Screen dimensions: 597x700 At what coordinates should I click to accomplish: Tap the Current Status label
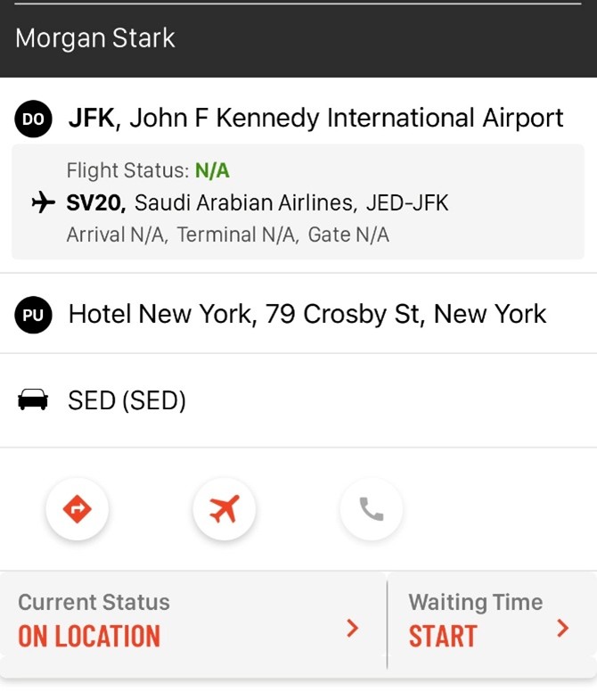pyautogui.click(x=94, y=603)
